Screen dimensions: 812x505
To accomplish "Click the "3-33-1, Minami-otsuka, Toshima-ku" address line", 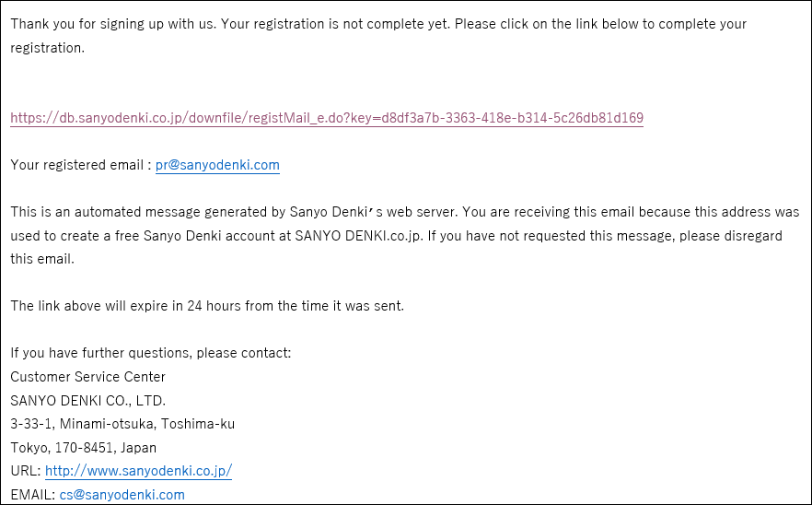I will pyautogui.click(x=122, y=424).
